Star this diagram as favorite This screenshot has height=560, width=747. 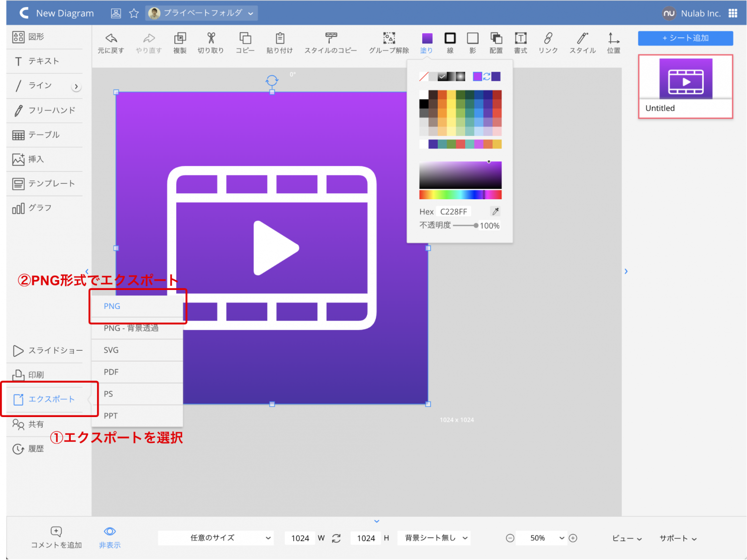coord(134,13)
